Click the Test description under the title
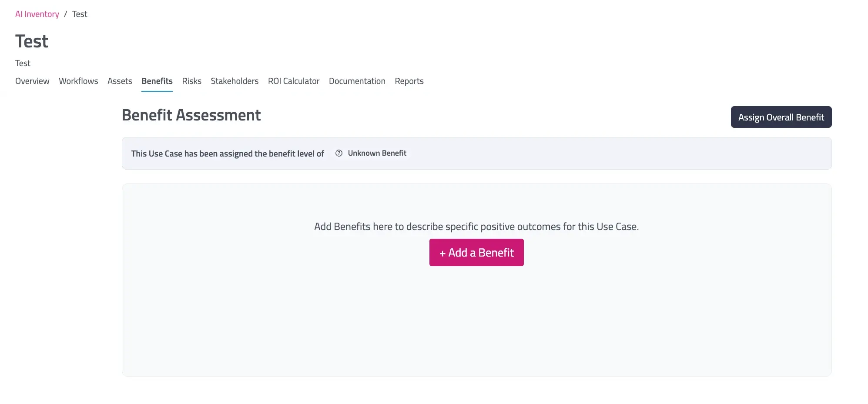This screenshot has width=868, height=404. 23,63
